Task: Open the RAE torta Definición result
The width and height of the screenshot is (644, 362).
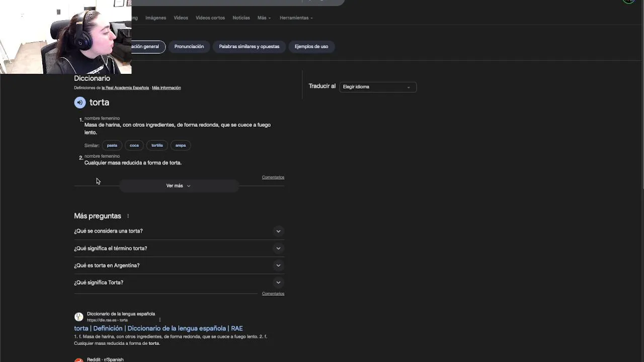Action: 158,328
